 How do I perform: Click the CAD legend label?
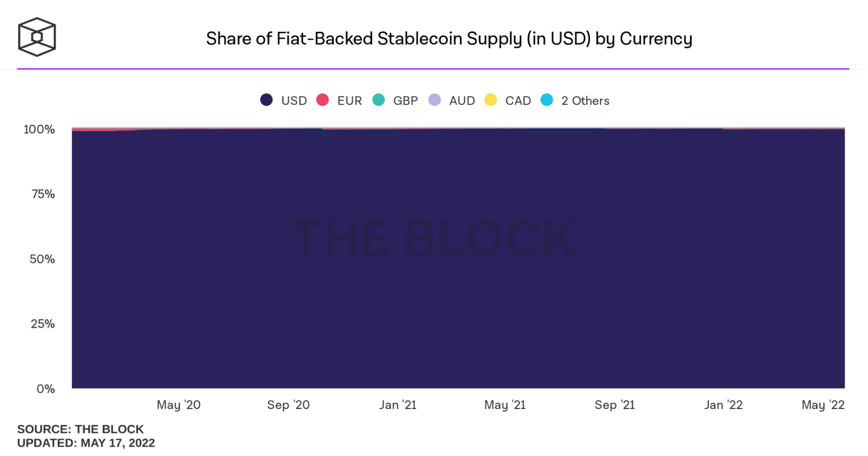(518, 101)
